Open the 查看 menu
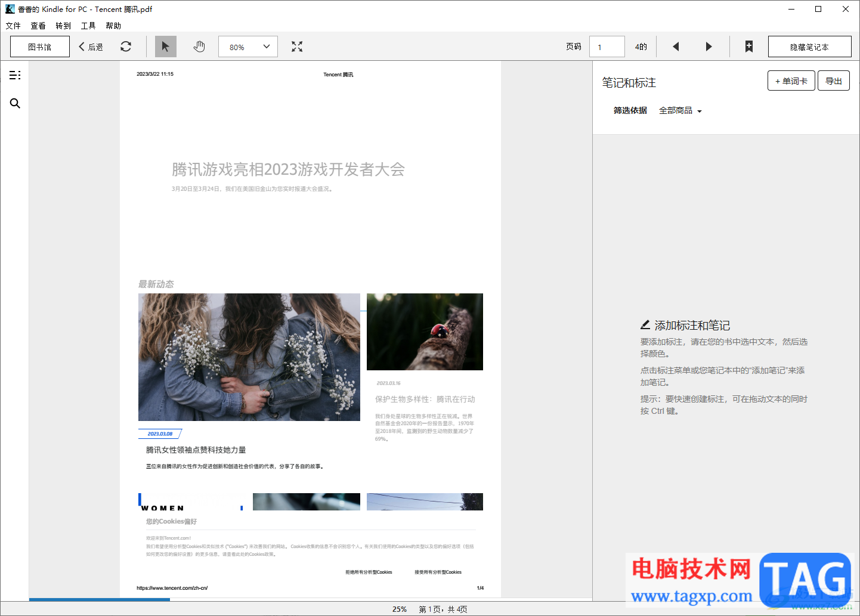Image resolution: width=860 pixels, height=616 pixels. 38,26
